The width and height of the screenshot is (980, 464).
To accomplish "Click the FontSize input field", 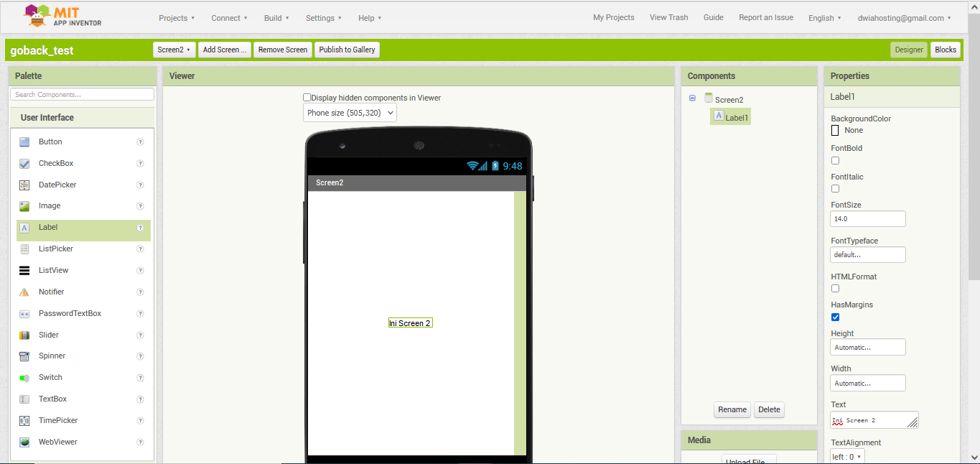I will click(x=867, y=218).
